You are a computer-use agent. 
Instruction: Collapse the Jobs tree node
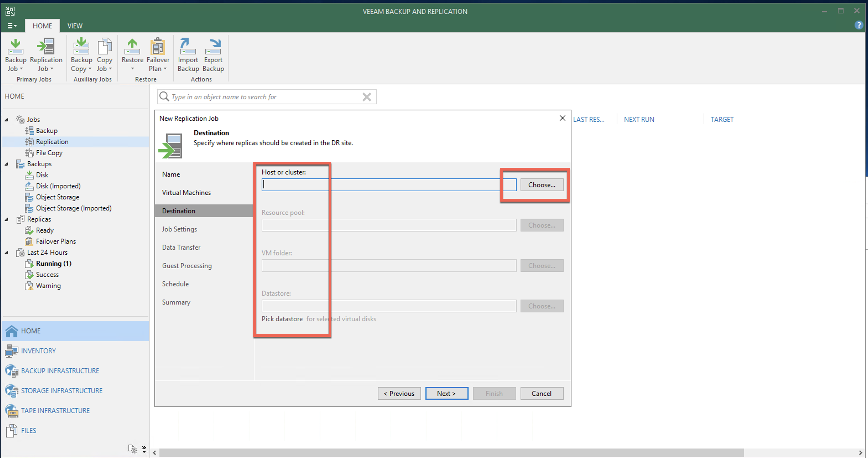coord(6,120)
